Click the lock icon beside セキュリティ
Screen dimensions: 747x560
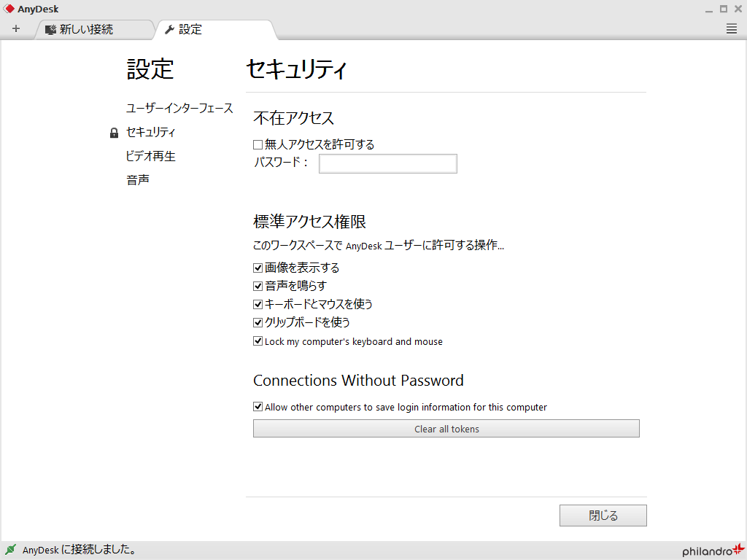114,133
